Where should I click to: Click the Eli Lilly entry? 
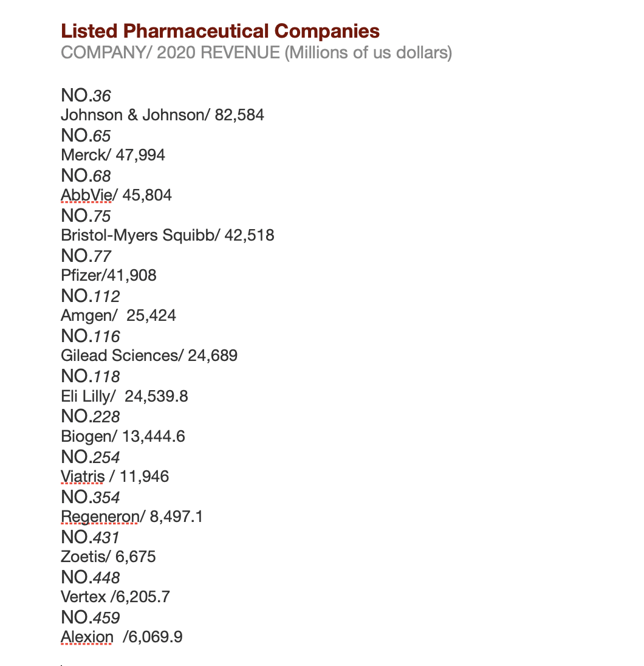[x=124, y=396]
